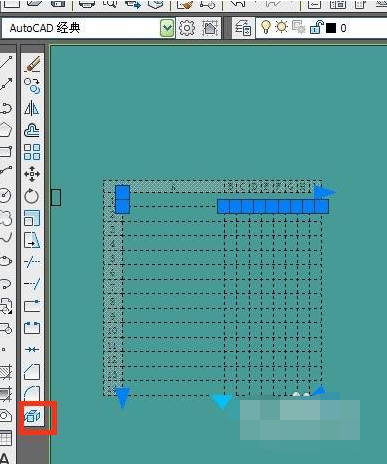
Task: Select the Fillet tool
Action: [x=32, y=393]
